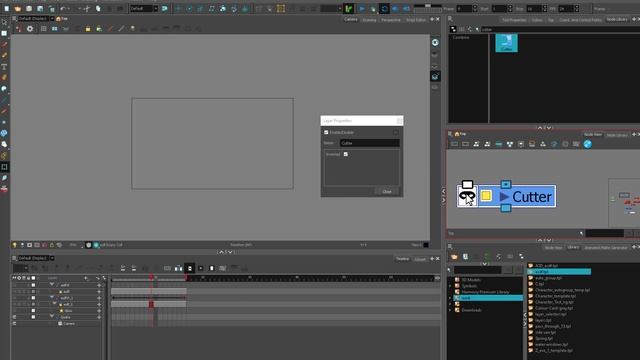This screenshot has width=640, height=360.
Task: Click the Spring.tpl template in the Library list
Action: tap(544, 338)
